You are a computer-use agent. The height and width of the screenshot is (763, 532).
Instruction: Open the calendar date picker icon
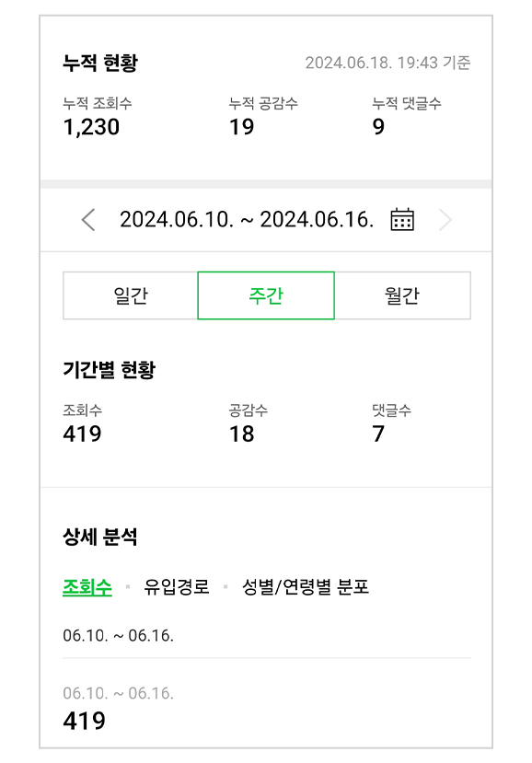[402, 219]
